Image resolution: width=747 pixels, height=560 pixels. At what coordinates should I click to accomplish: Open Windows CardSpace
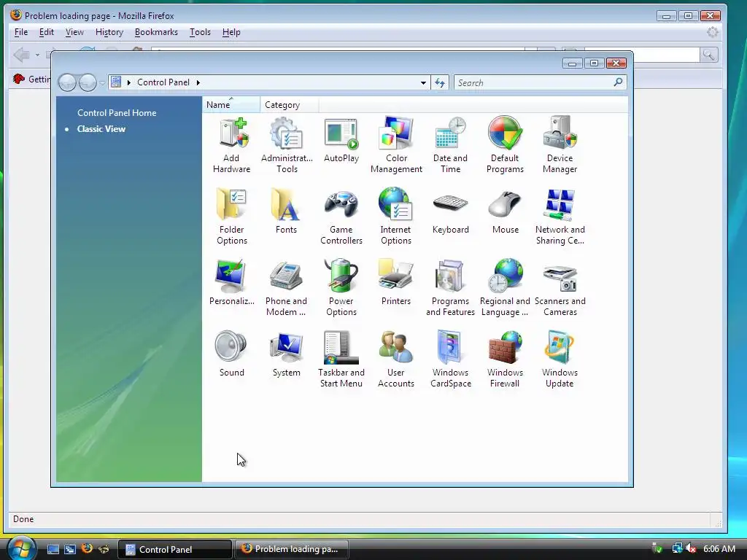coord(451,359)
